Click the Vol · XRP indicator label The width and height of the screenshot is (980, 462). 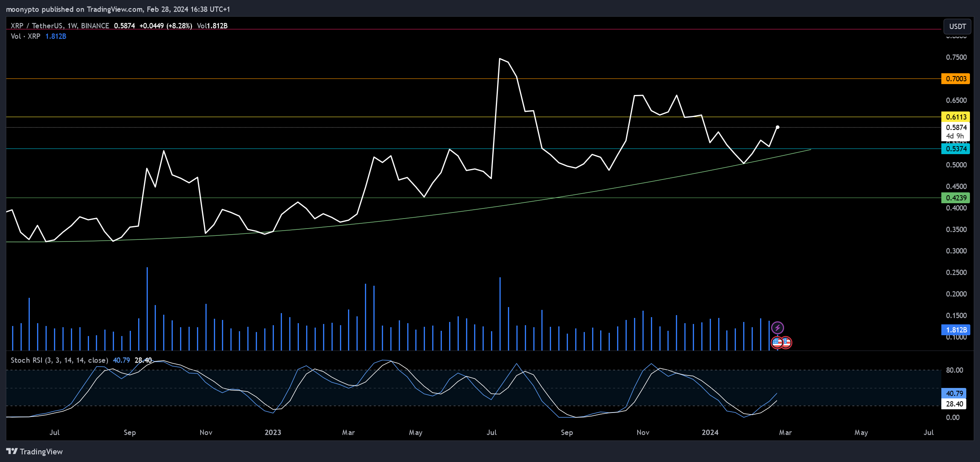[25, 36]
